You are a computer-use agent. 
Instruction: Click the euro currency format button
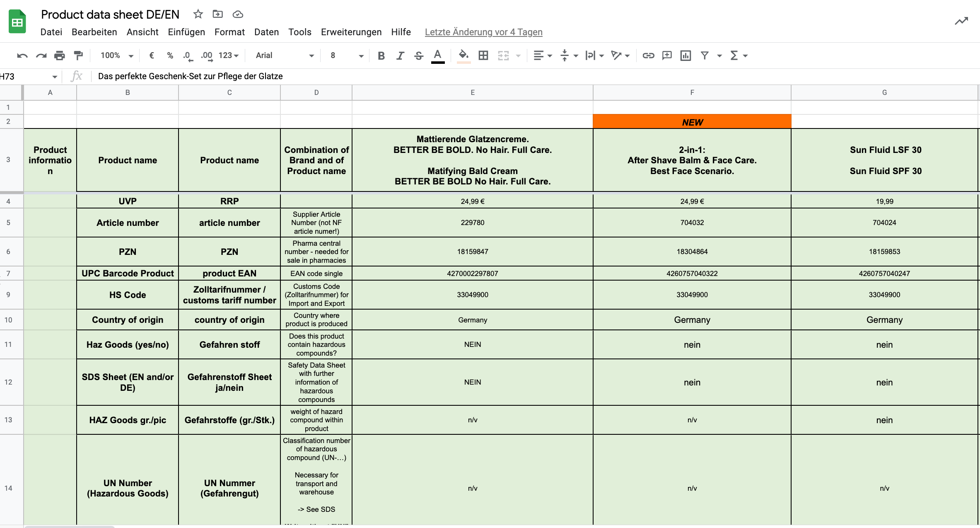coord(152,56)
